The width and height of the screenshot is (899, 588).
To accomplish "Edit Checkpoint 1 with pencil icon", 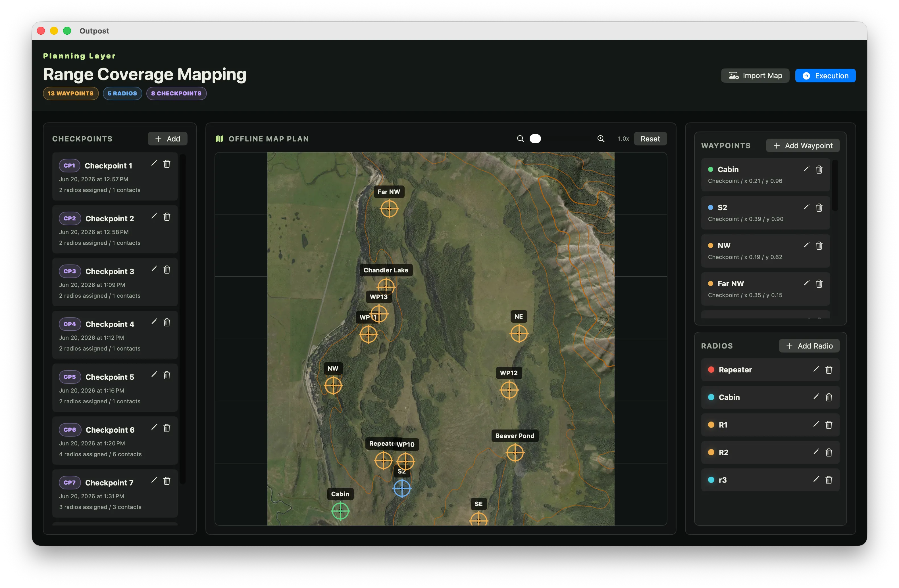I will [154, 163].
